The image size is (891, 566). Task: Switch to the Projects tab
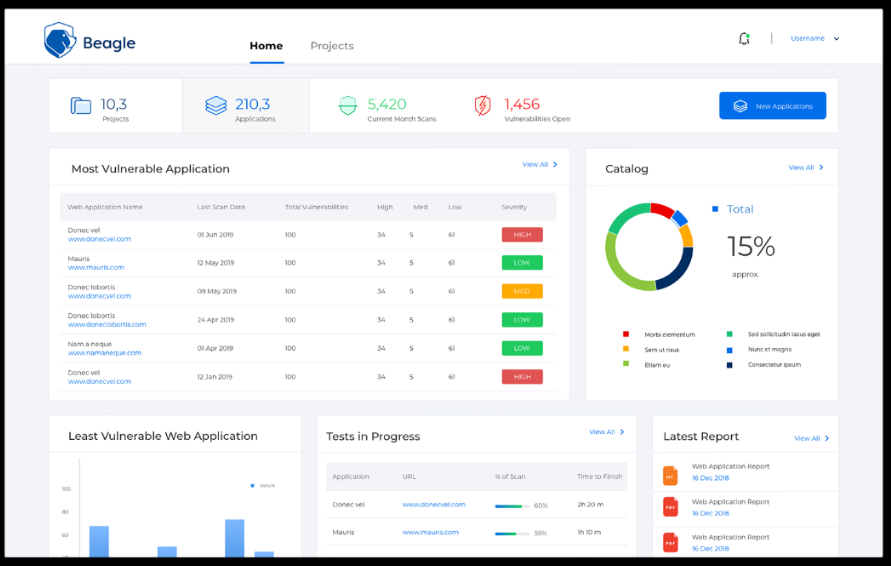click(332, 46)
